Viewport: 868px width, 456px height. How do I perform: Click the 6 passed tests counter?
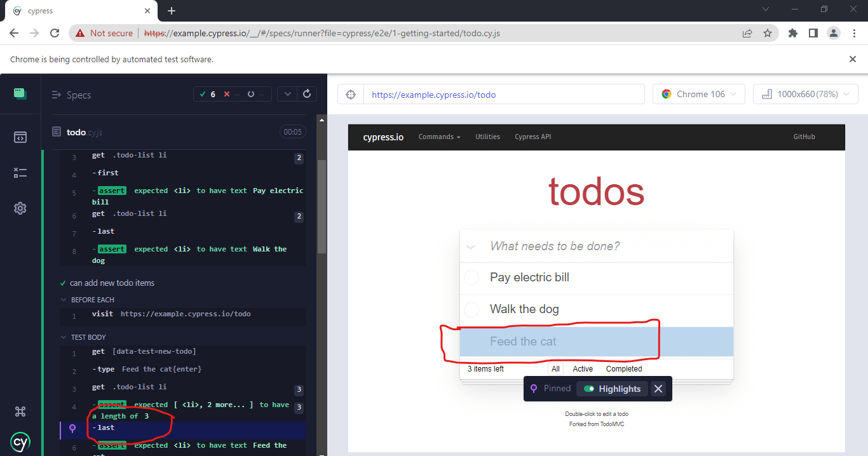tap(207, 94)
